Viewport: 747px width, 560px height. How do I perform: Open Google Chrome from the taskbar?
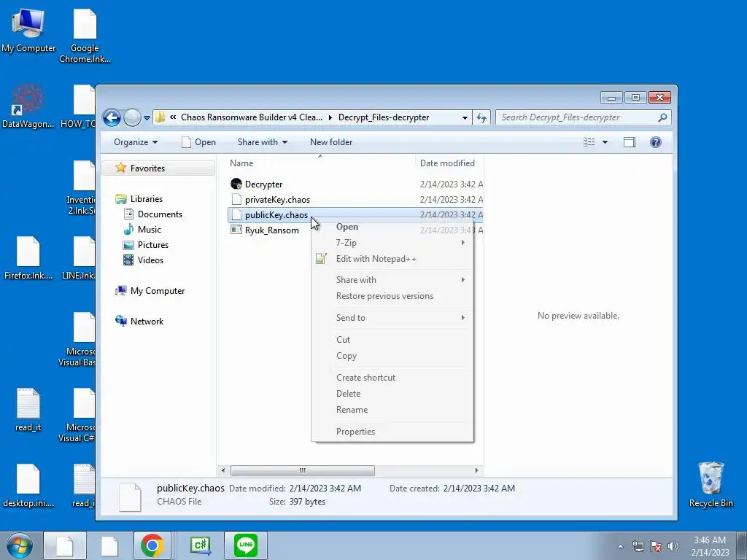point(152,545)
